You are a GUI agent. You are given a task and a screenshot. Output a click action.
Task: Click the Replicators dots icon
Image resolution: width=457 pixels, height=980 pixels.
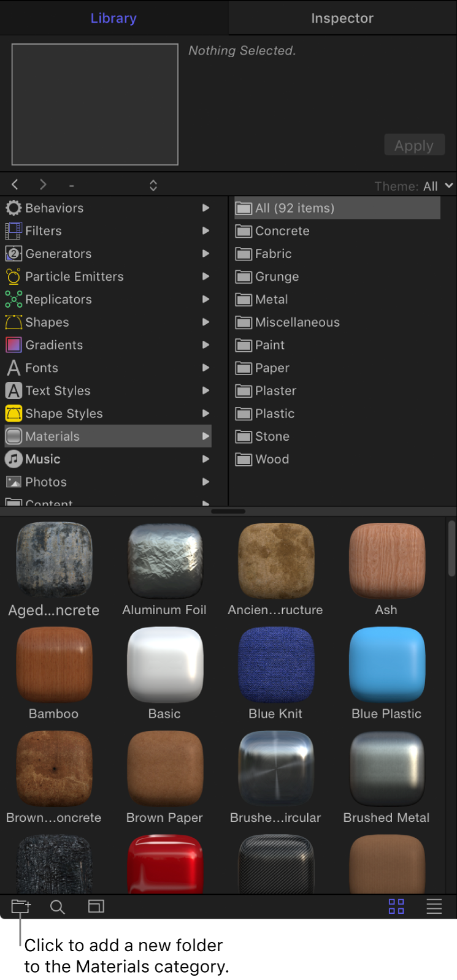click(13, 299)
